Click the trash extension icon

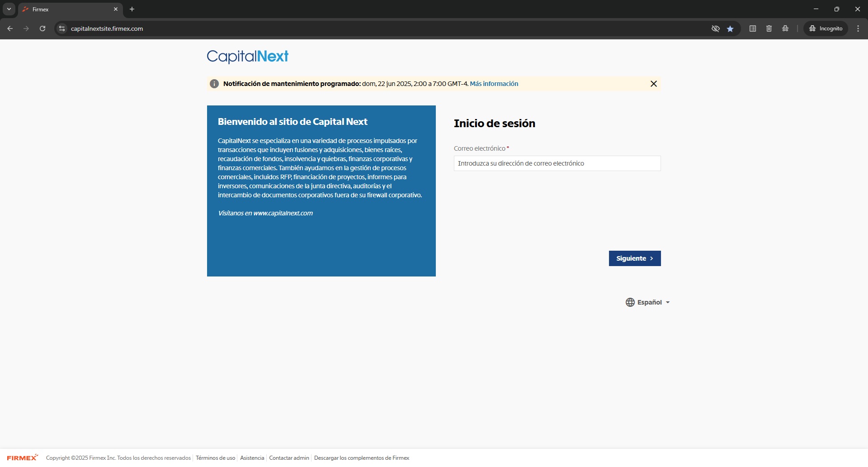coord(769,29)
